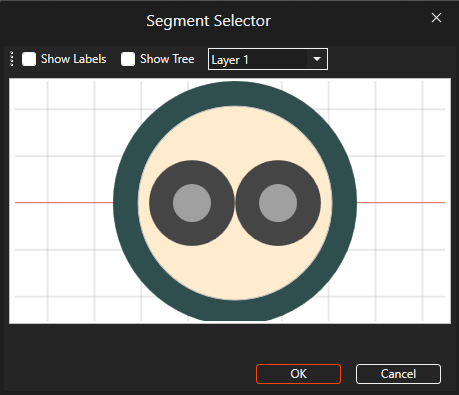Click the Show Tree text label
The width and height of the screenshot is (459, 395).
coord(167,59)
